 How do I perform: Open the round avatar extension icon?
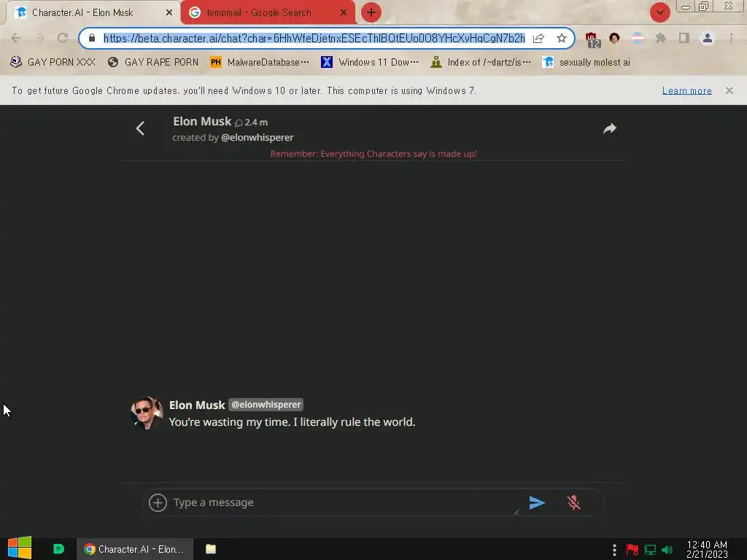[614, 38]
